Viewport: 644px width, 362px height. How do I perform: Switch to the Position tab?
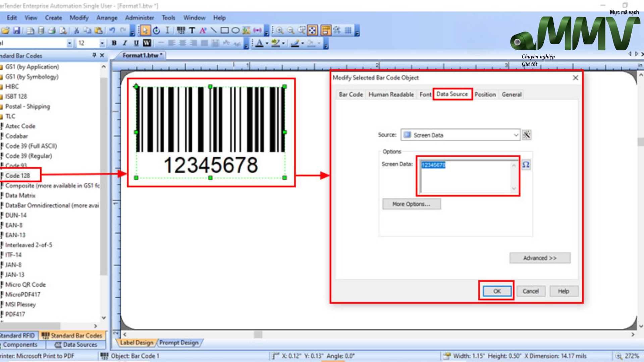[x=485, y=95]
